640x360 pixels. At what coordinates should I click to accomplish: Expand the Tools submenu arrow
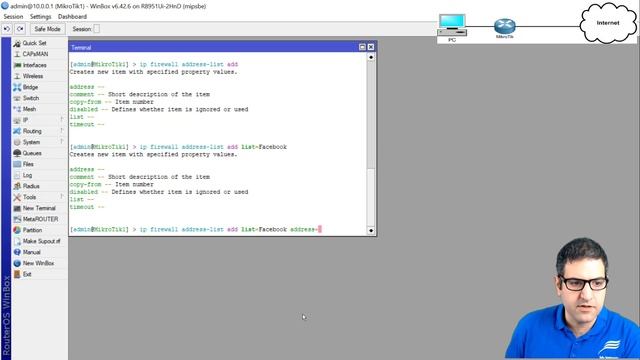click(x=62, y=196)
